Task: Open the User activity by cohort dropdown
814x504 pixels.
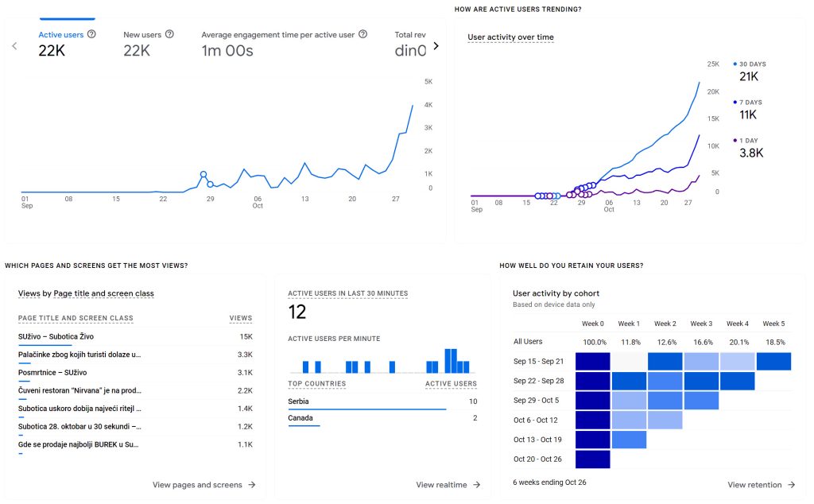Action: tap(556, 293)
